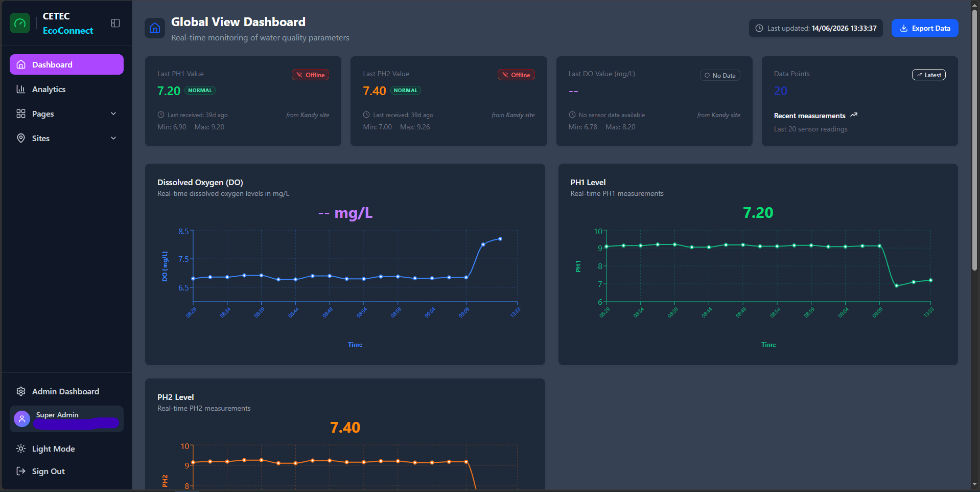Click the 08:29 data point on DO chart
The height and width of the screenshot is (492, 980).
pyautogui.click(x=193, y=279)
